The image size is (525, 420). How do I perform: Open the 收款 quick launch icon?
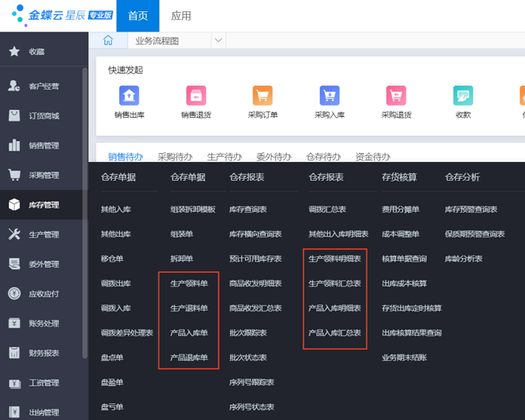click(463, 95)
